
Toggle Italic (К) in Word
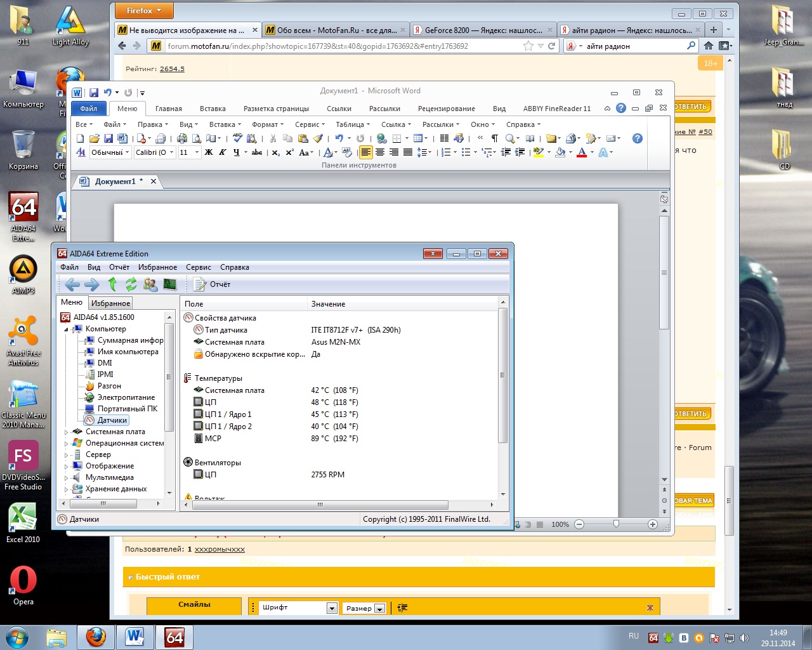pyautogui.click(x=223, y=152)
